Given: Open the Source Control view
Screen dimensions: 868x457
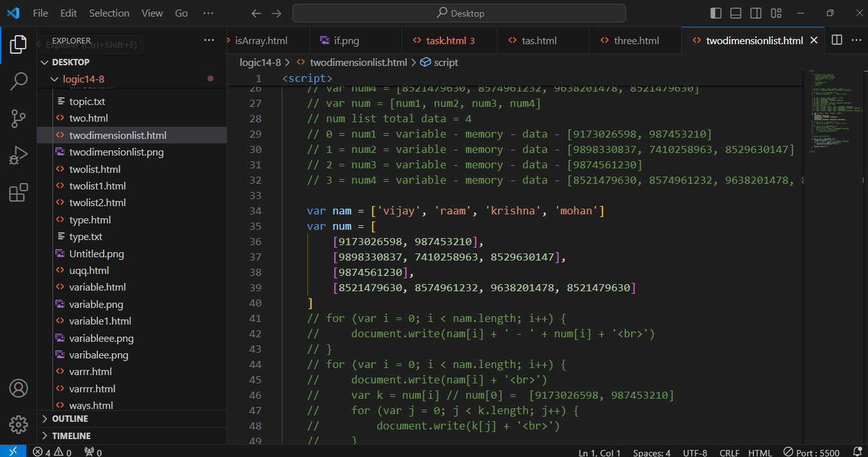Looking at the screenshot, I should 19,118.
